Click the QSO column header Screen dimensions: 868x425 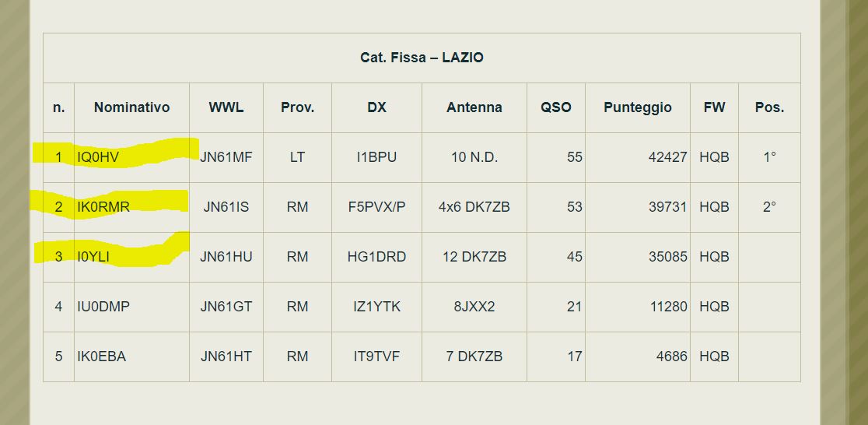coord(556,107)
